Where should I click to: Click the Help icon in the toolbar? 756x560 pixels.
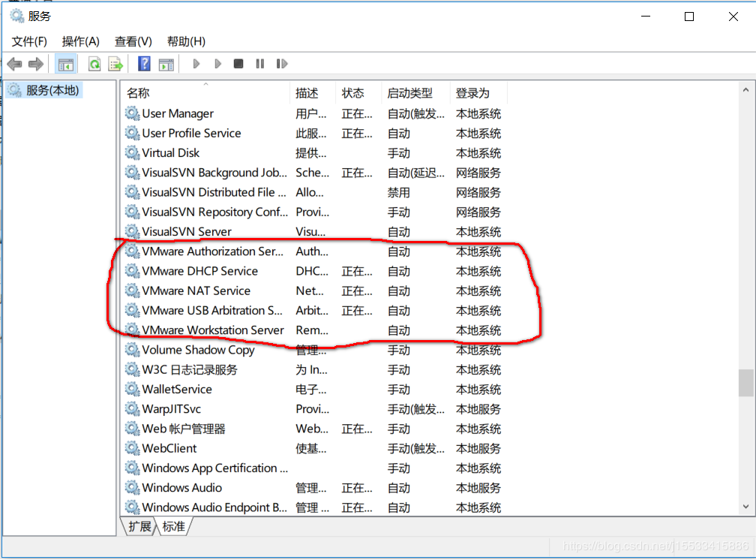point(143,64)
